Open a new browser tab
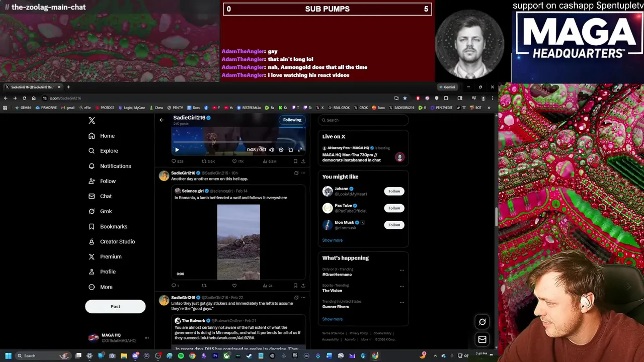The width and height of the screenshot is (644, 362). pyautogui.click(x=68, y=87)
